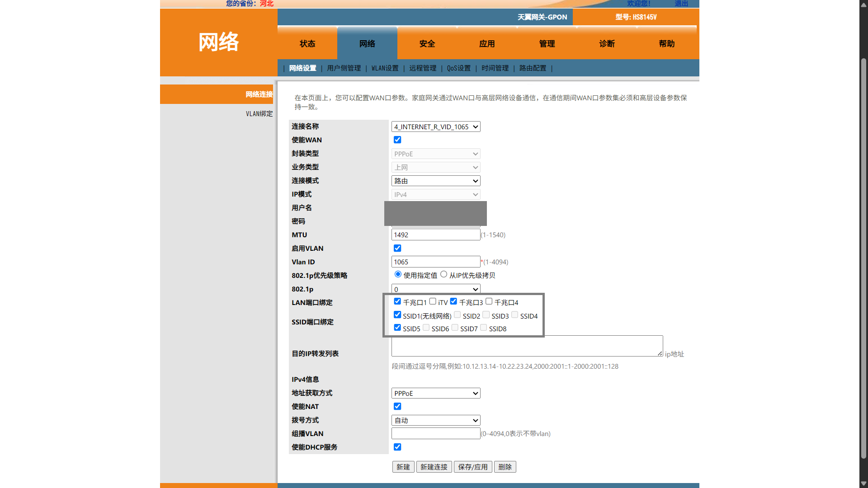Check the SSID3 binding box

(x=486, y=315)
